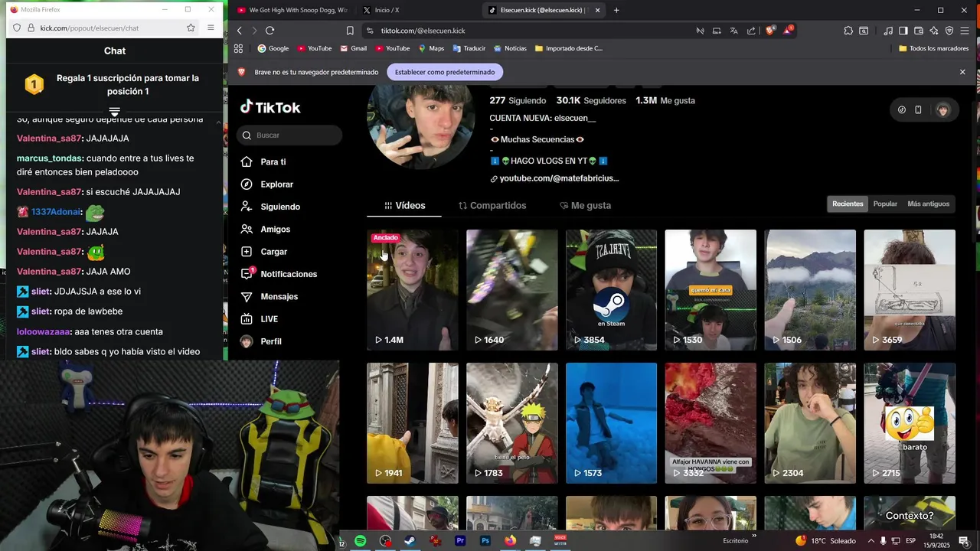Click the Brave VPN shield icon
980x551 pixels.
[949, 31]
